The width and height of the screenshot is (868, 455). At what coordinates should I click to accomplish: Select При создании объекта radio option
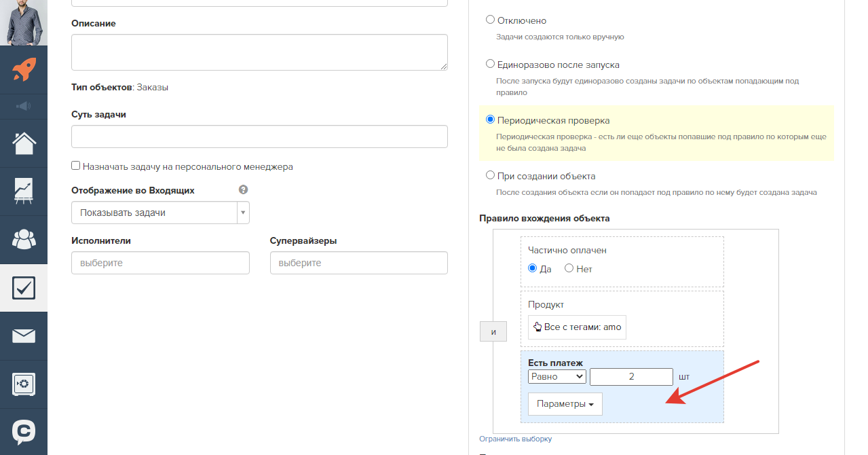(490, 175)
